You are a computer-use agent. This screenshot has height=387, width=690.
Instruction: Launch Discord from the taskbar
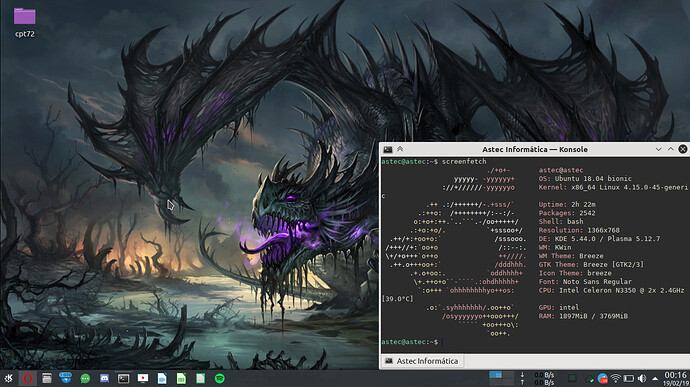tap(104, 378)
